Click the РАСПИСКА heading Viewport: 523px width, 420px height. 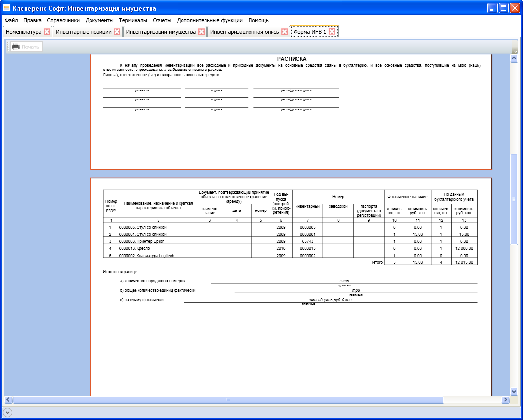pyautogui.click(x=292, y=59)
